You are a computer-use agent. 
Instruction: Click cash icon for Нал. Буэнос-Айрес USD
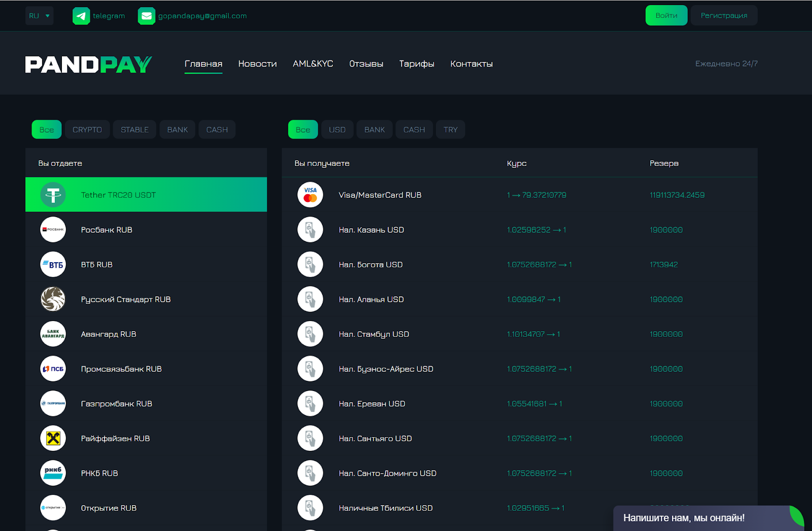point(310,369)
